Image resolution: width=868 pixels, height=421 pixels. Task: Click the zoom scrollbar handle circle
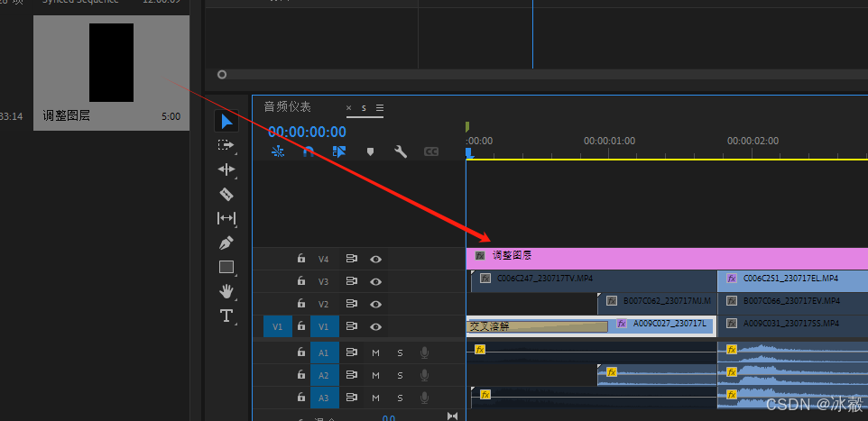point(222,74)
